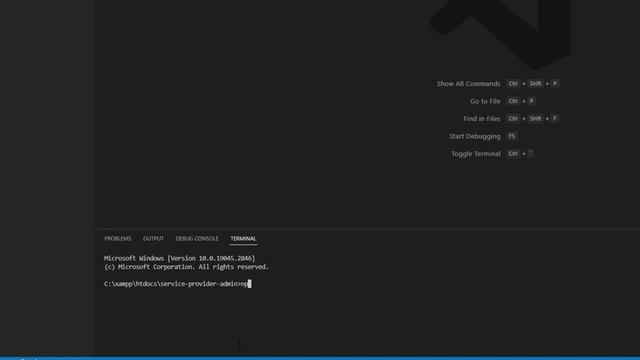Select the TERMINAL tab
The width and height of the screenshot is (640, 360).
pos(243,238)
